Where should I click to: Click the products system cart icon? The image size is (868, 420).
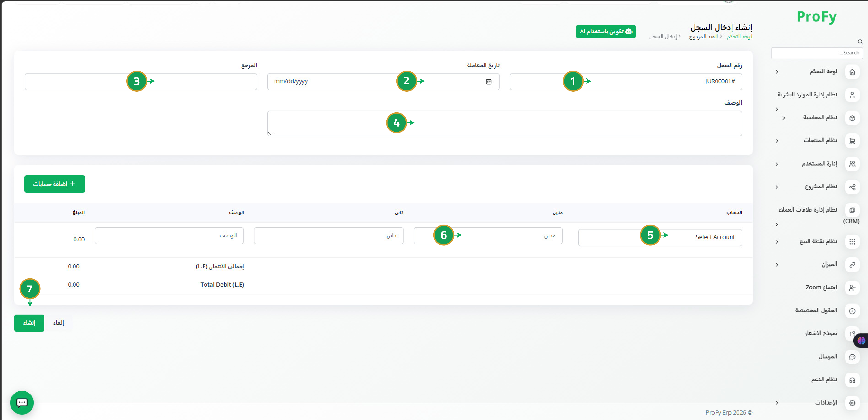pos(852,141)
